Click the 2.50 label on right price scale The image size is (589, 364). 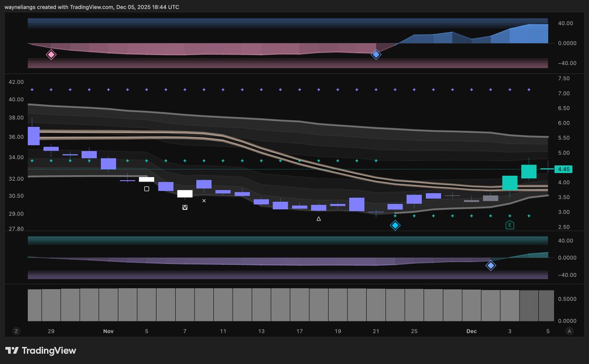click(563, 227)
